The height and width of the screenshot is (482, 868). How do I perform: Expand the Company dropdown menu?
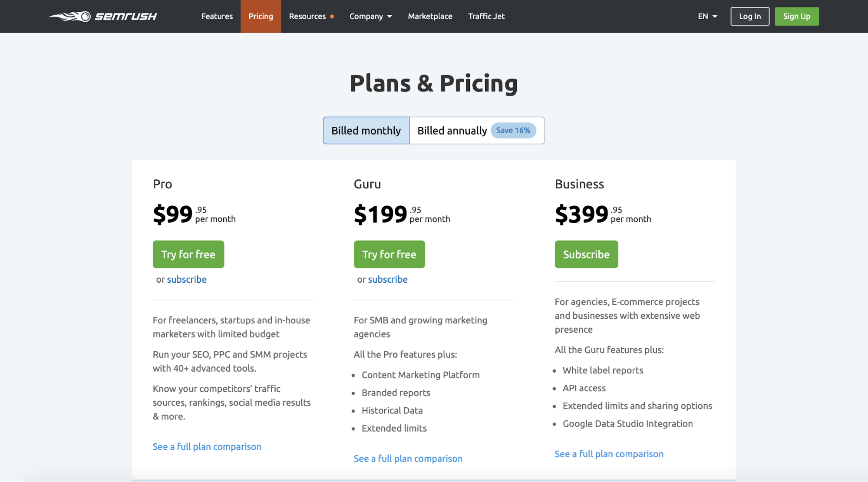coord(370,17)
